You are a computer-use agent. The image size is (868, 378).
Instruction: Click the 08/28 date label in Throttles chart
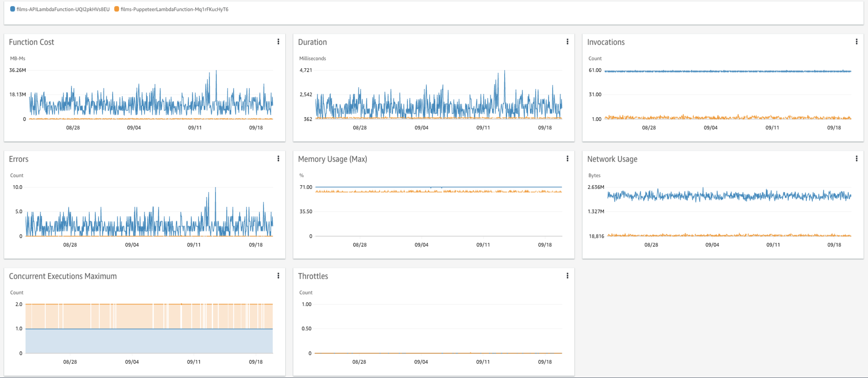359,362
